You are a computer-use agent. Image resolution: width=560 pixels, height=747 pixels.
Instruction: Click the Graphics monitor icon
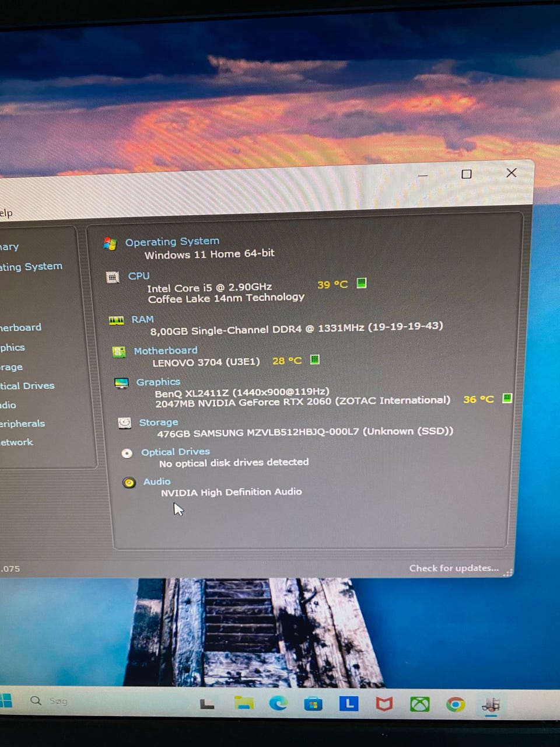(x=121, y=383)
